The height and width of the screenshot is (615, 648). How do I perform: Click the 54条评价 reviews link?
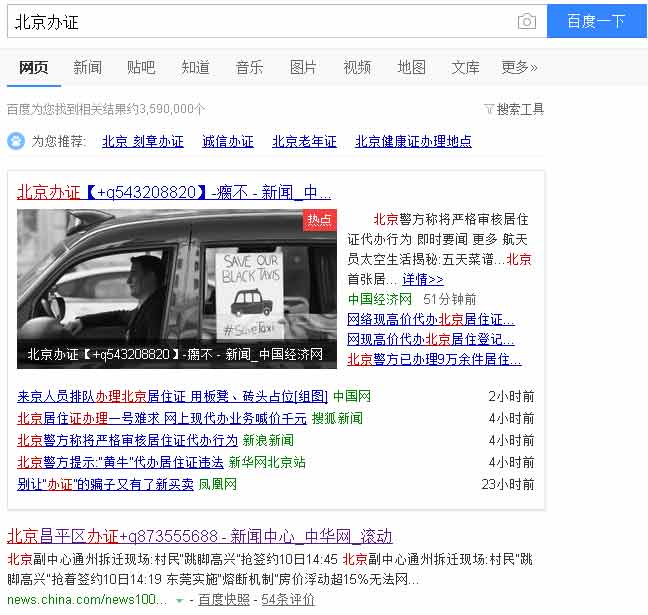(288, 599)
